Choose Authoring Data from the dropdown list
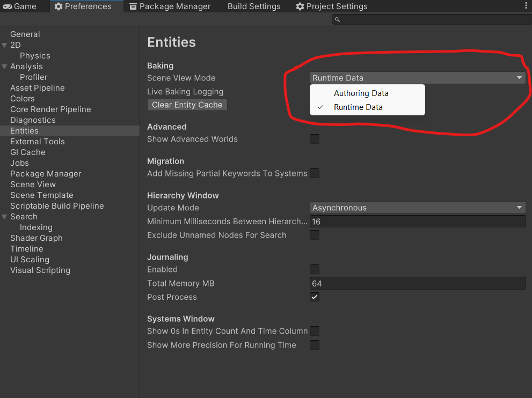 (361, 93)
